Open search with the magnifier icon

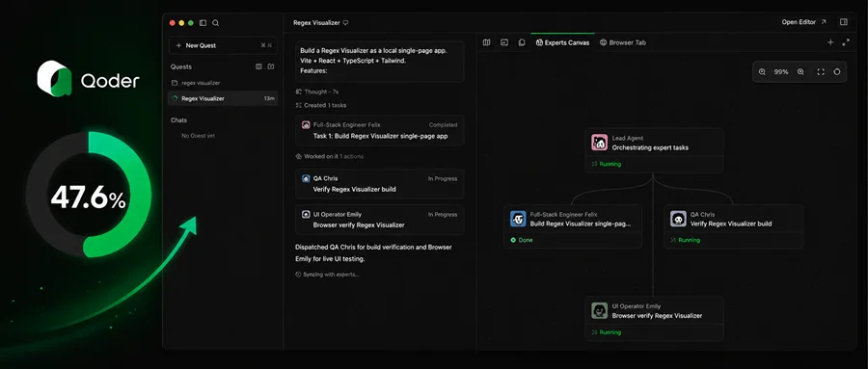coord(216,23)
